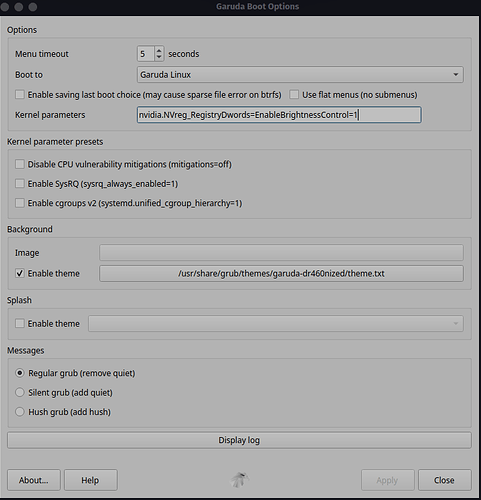Uncheck Background Enable theme checkbox

click(x=20, y=273)
